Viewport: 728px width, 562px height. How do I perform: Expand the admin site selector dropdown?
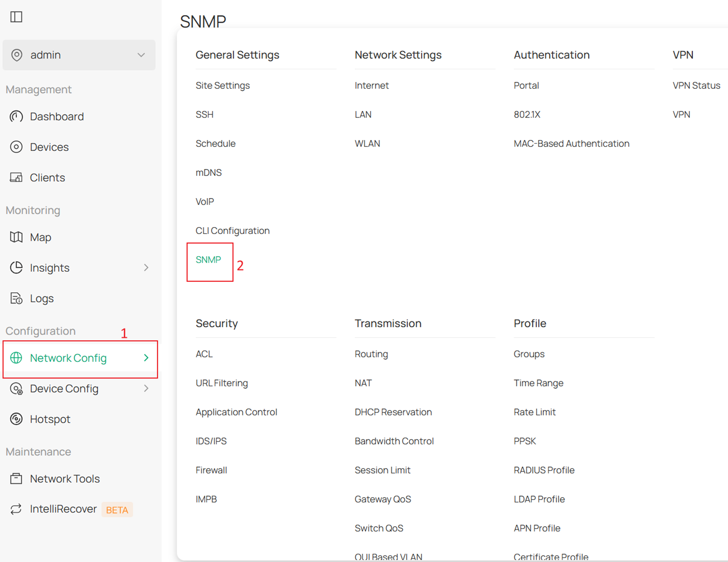coord(141,55)
